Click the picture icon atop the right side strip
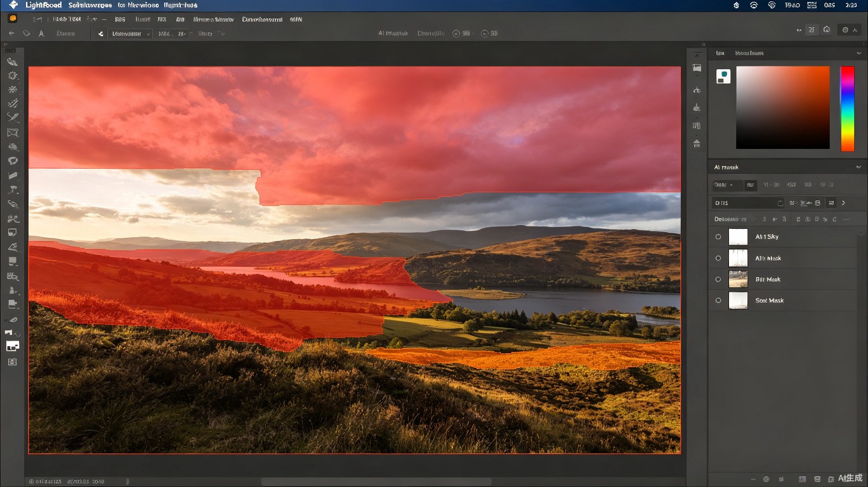Screen dimensions: 868x487 click(x=697, y=68)
